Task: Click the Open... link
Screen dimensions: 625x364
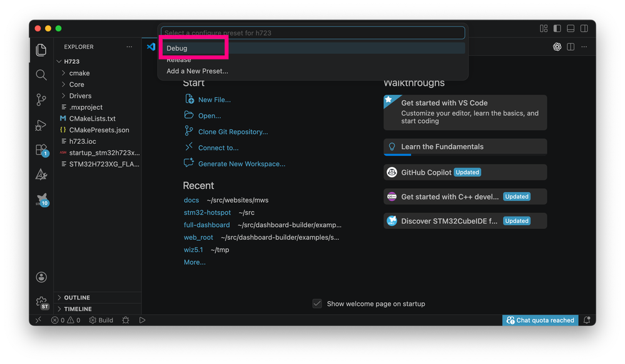Action: tap(210, 116)
